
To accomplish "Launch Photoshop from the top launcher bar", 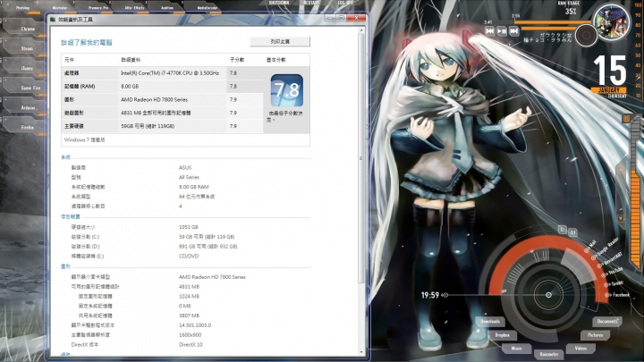I will click(22, 8).
